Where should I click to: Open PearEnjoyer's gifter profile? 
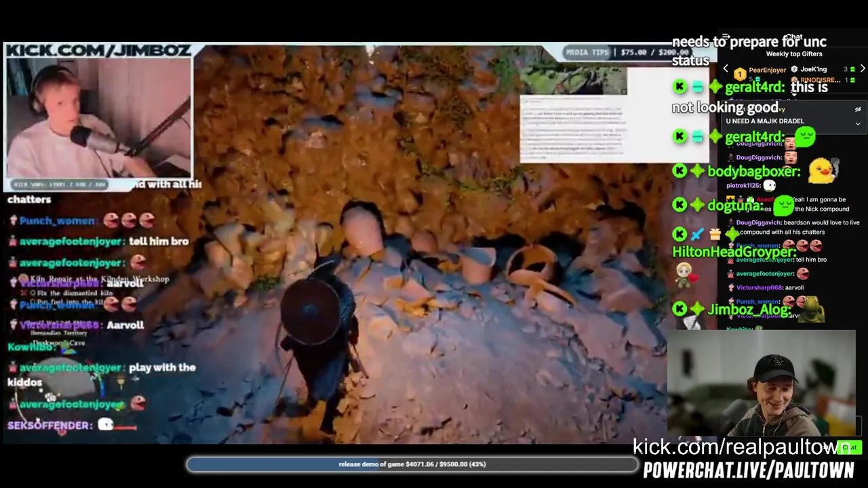point(767,70)
